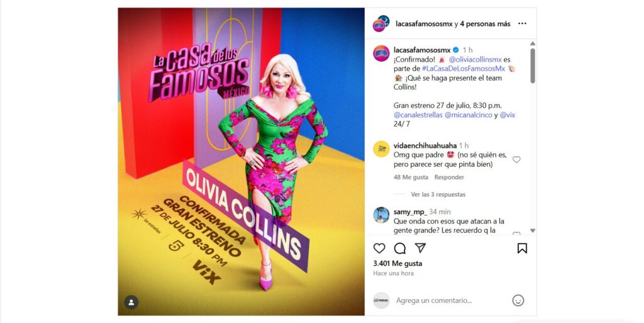Image resolution: width=644 pixels, height=323 pixels.
Task: Open #LaCasaDeLosFamososMx hashtag
Action: point(464,69)
